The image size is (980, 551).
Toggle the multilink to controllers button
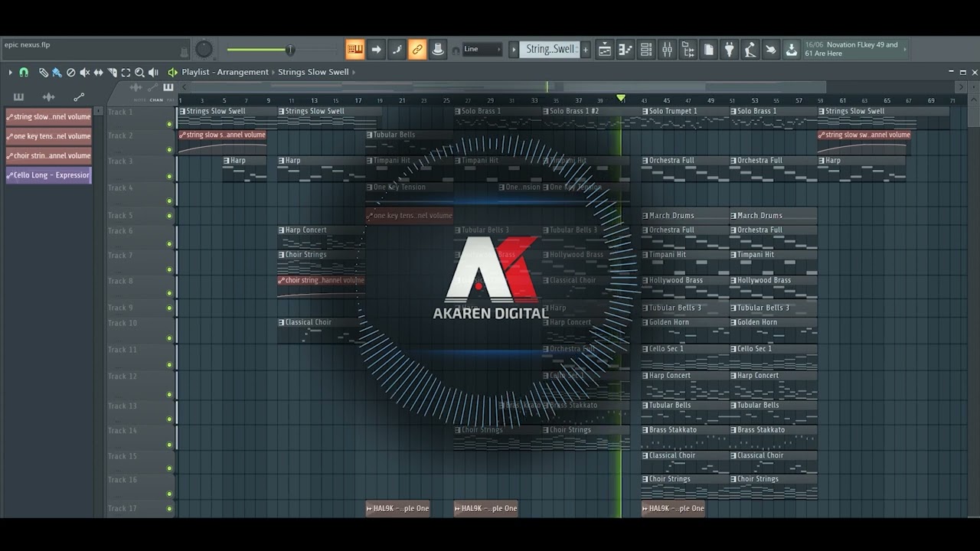pos(416,50)
